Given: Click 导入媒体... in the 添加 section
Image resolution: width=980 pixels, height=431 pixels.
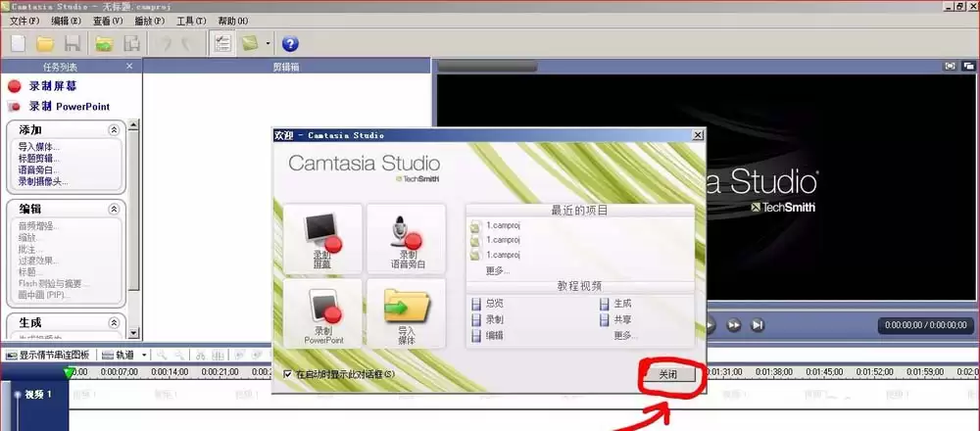Looking at the screenshot, I should point(39,147).
